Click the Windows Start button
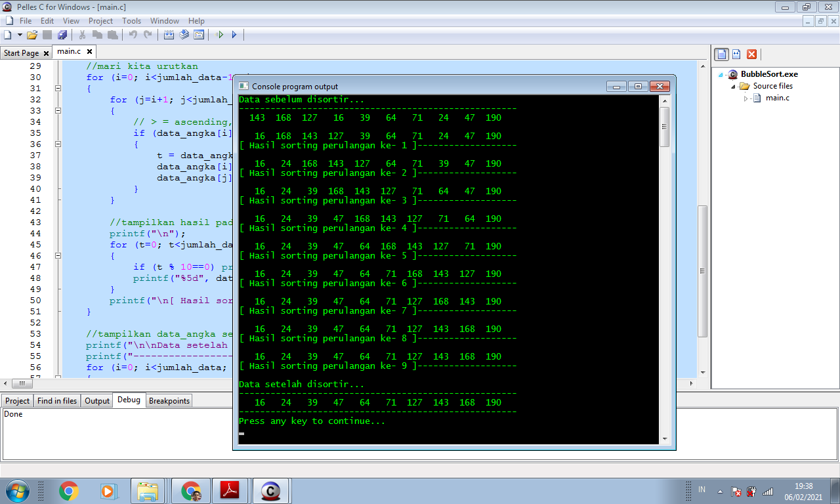 pyautogui.click(x=17, y=490)
